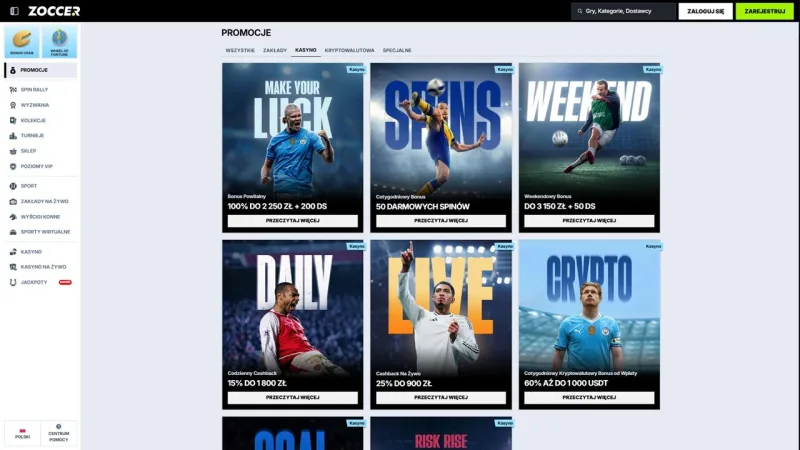800x450 pixels.
Task: Open the Crypto promotion banner image
Action: (x=589, y=304)
